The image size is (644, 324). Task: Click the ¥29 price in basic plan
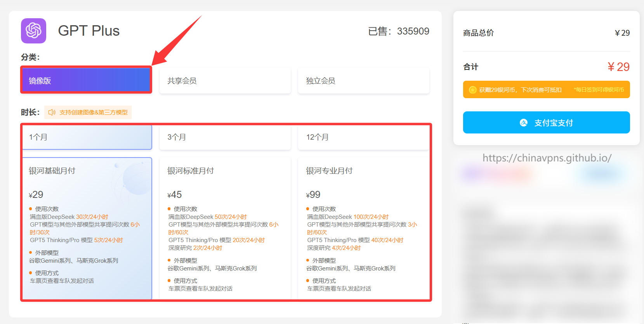tap(36, 194)
